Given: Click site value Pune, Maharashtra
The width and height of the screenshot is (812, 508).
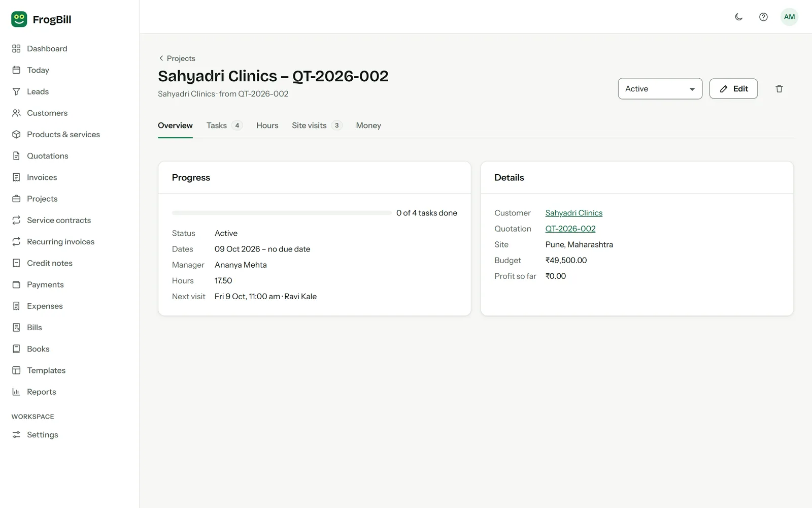Looking at the screenshot, I should click(x=579, y=244).
